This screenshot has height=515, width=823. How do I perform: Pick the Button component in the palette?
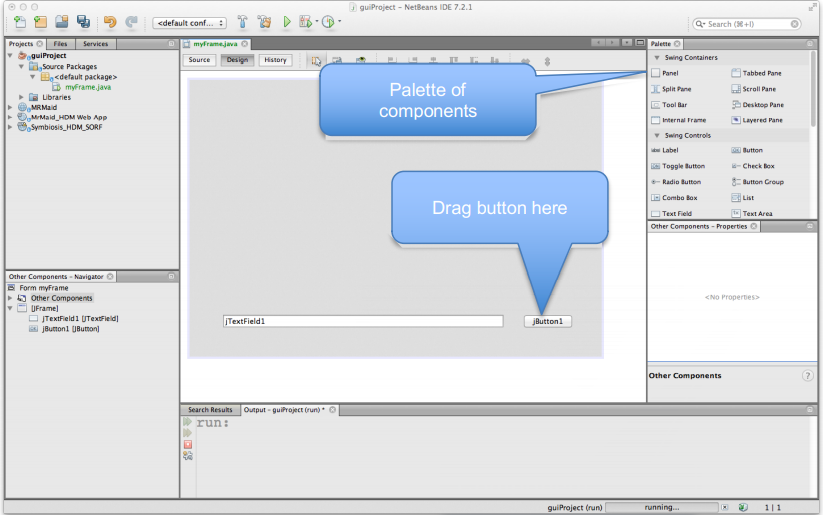(747, 150)
